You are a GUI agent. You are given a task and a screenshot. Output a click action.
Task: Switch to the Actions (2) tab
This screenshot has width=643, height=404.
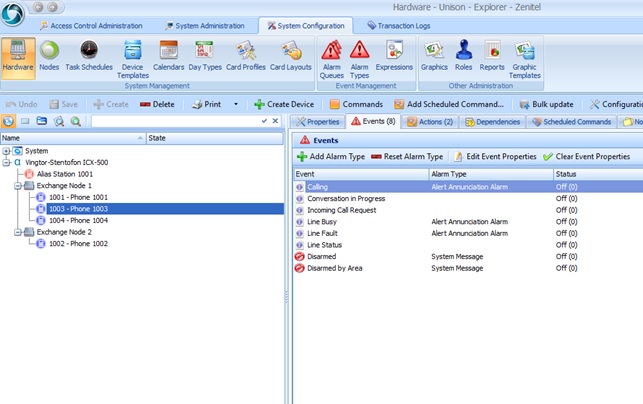(428, 122)
